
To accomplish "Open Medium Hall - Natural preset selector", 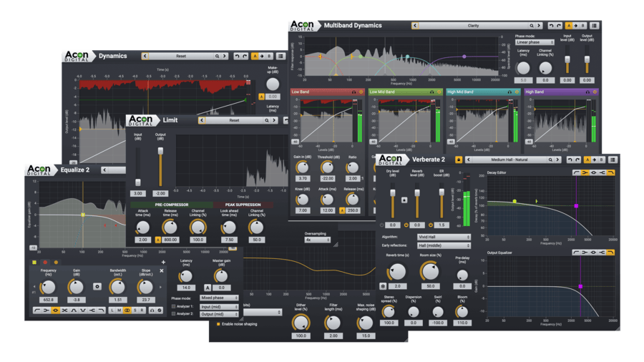I will 509,160.
